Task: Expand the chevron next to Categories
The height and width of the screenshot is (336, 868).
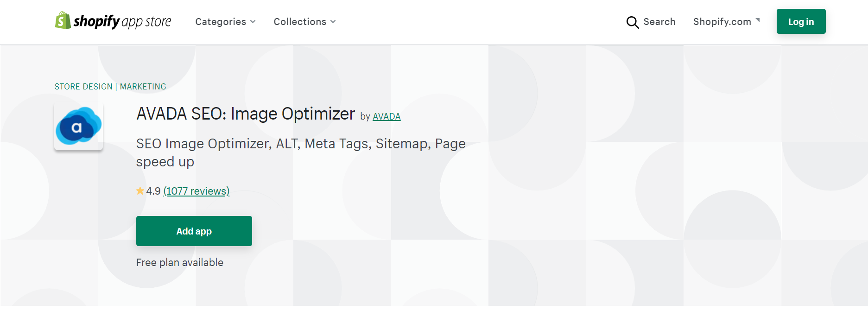Action: (253, 22)
